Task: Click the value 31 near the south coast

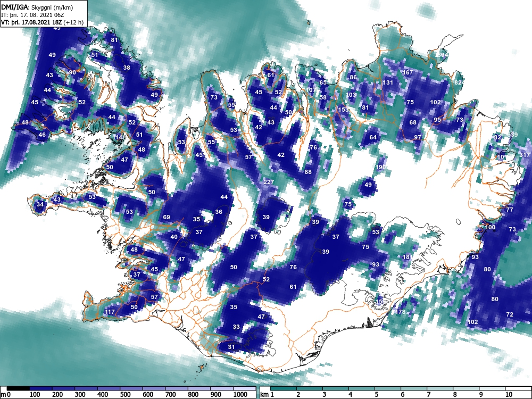Action: tap(231, 347)
